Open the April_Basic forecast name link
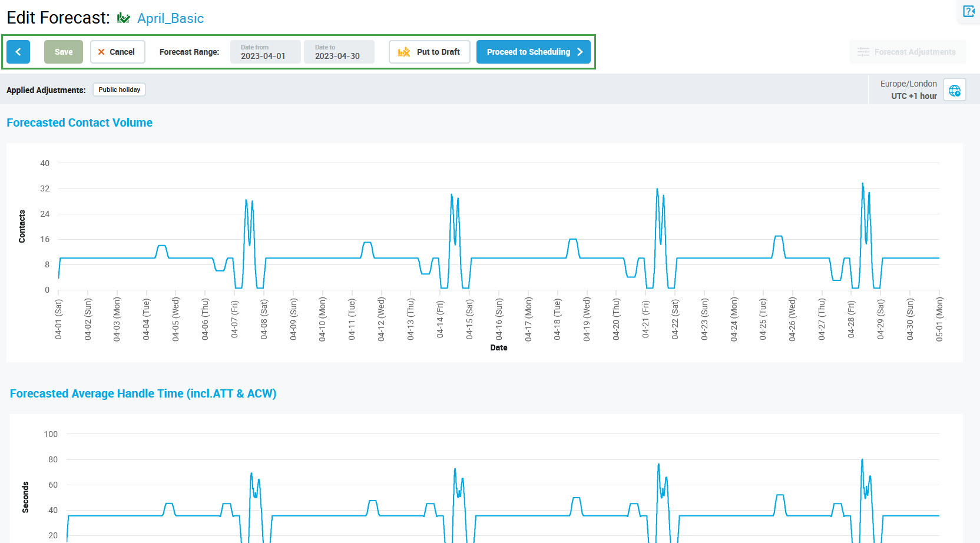 [x=170, y=18]
